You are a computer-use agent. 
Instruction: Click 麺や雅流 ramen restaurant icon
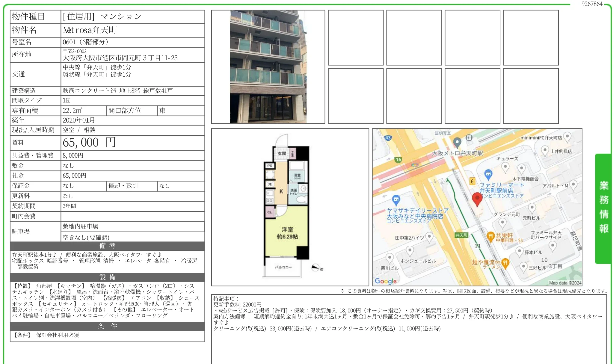click(505, 263)
